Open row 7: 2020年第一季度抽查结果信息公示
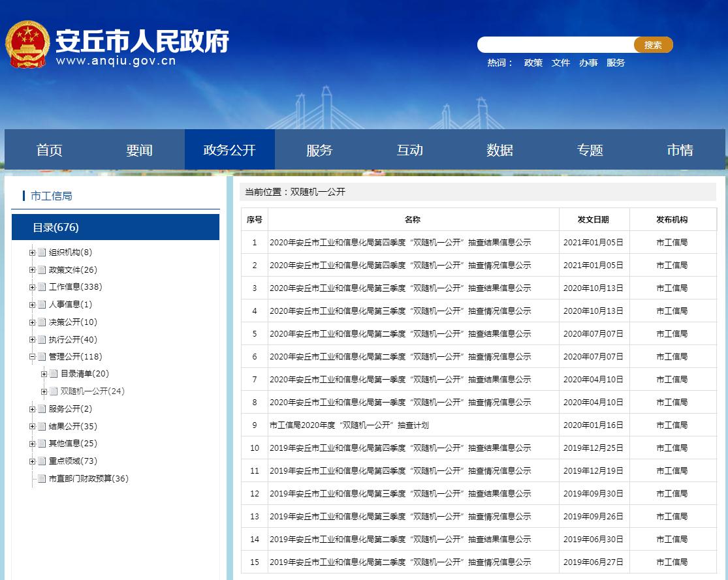 pyautogui.click(x=400, y=380)
